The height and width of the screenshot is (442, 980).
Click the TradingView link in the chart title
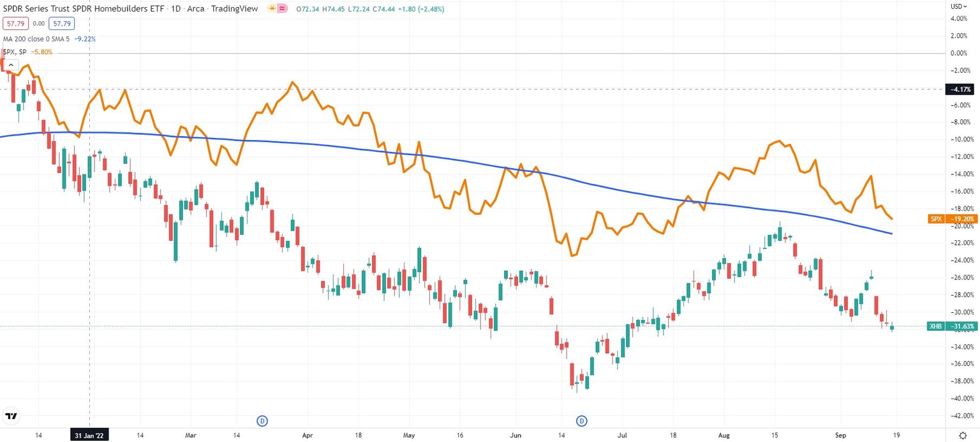(235, 9)
